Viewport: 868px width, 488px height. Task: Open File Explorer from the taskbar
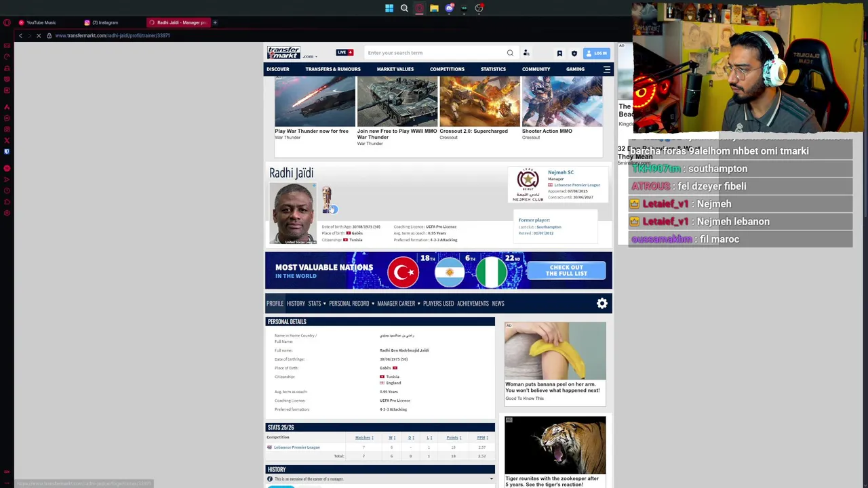(434, 8)
